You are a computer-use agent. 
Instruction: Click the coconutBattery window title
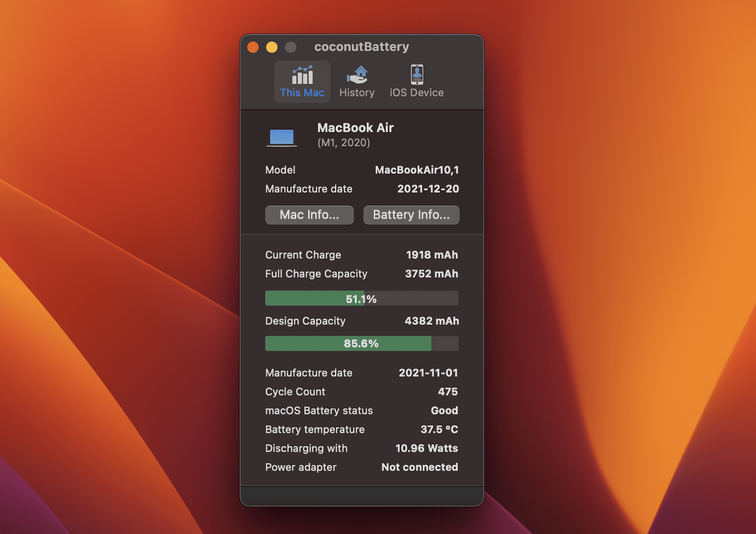point(362,47)
